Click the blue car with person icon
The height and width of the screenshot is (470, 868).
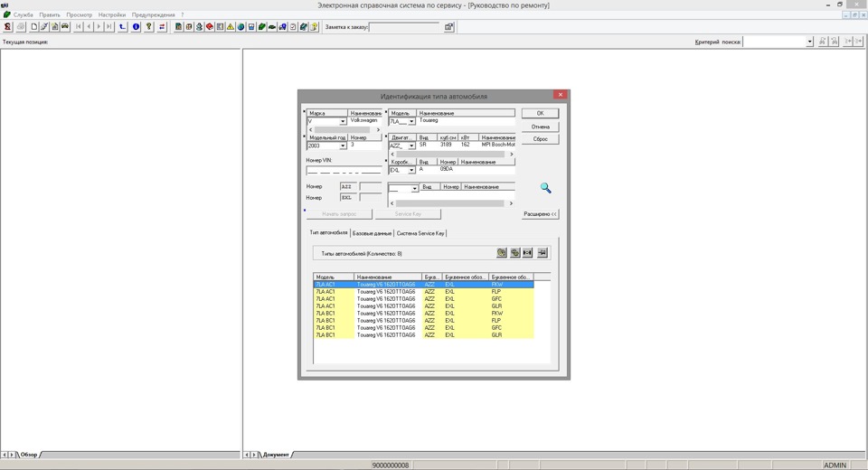click(282, 26)
